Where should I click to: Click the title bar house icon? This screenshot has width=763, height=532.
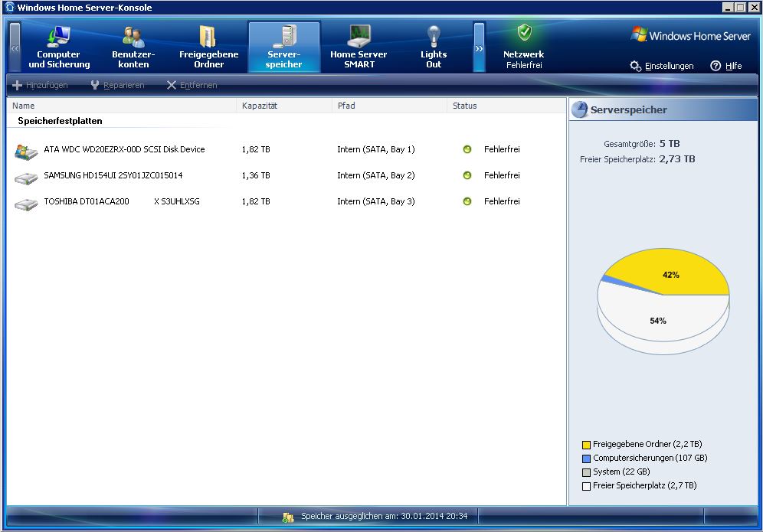(x=10, y=7)
